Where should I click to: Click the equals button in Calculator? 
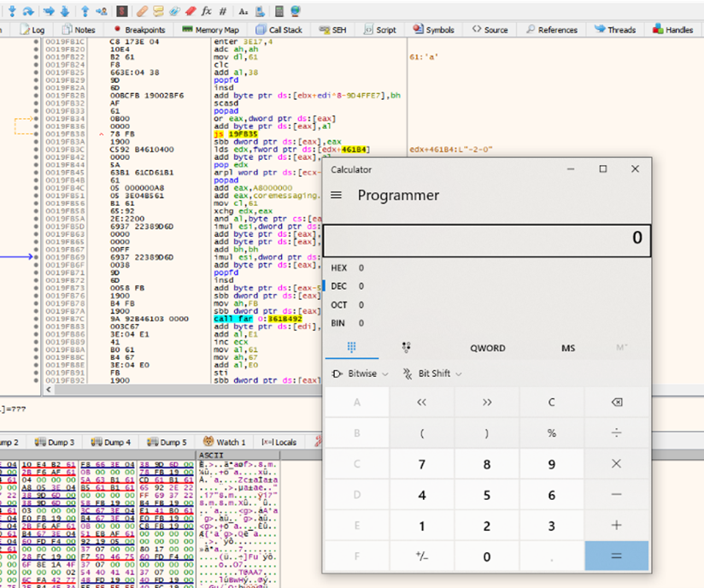617,556
